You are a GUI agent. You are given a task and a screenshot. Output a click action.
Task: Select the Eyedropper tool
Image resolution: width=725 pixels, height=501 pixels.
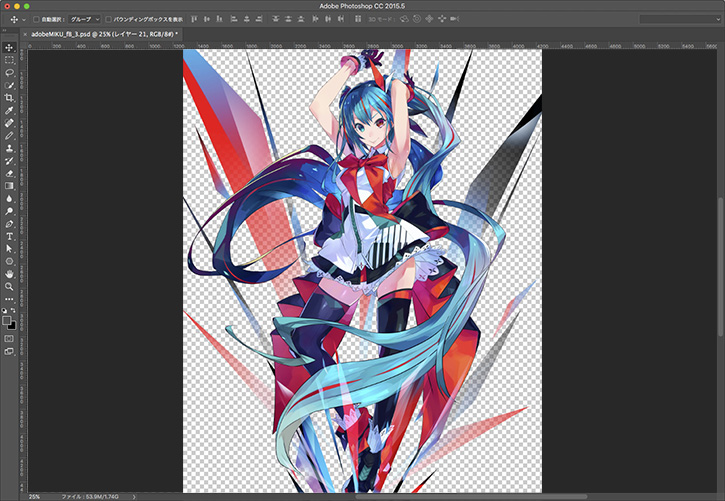click(9, 110)
